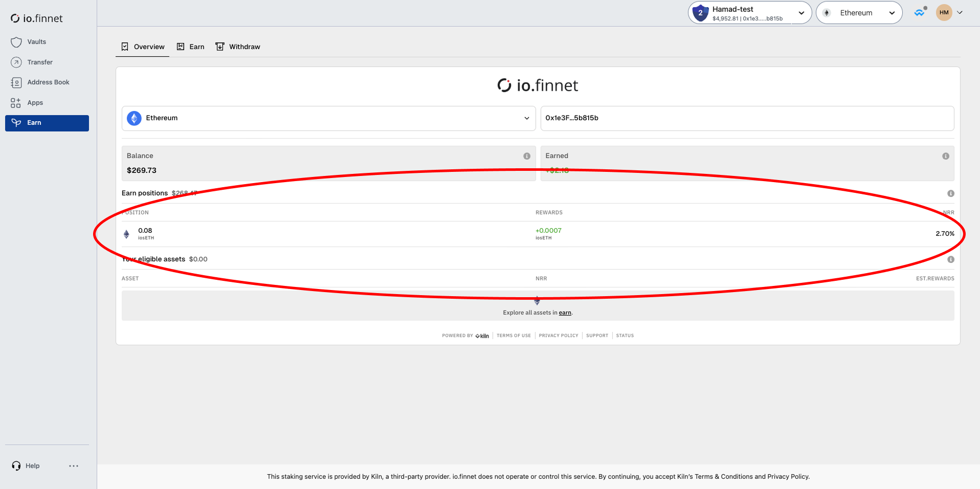980x489 pixels.
Task: Follow the earn link in Explore all assets
Action: point(565,313)
